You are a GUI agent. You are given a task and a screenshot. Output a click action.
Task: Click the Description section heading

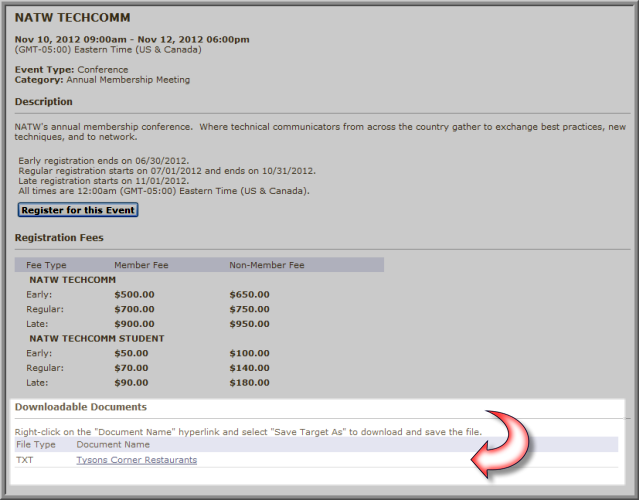pos(44,101)
